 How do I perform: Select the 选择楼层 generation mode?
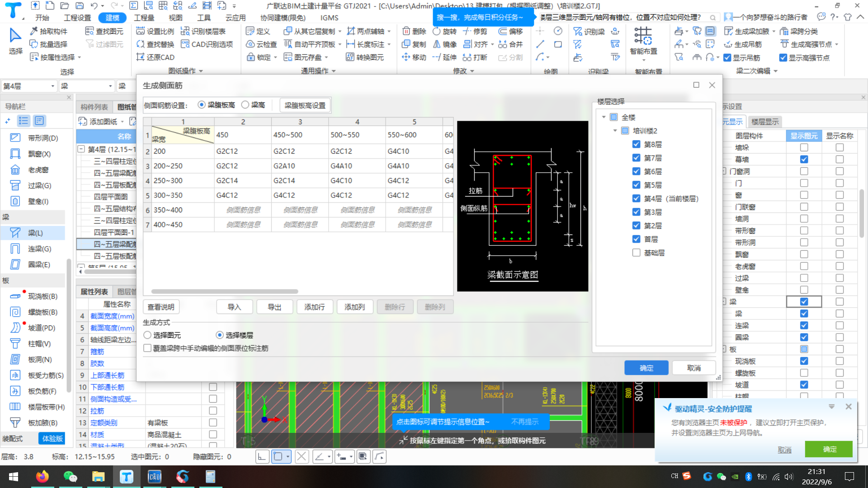pos(220,335)
